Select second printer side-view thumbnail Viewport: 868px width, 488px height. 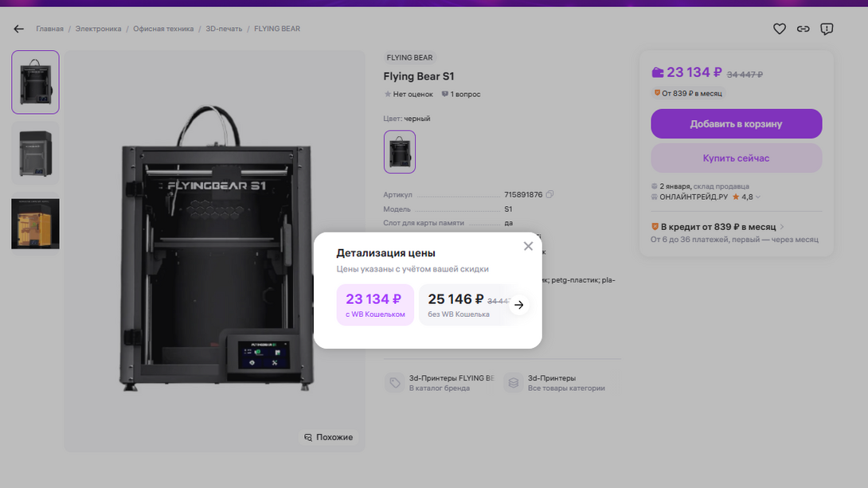pyautogui.click(x=35, y=154)
